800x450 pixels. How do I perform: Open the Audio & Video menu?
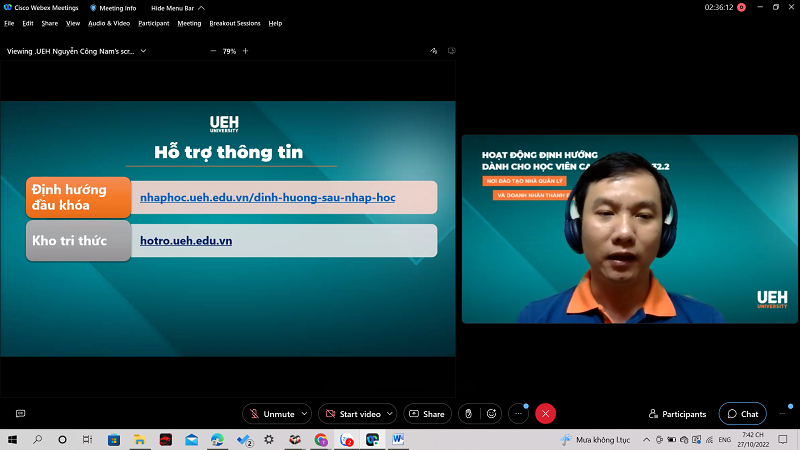tap(109, 23)
